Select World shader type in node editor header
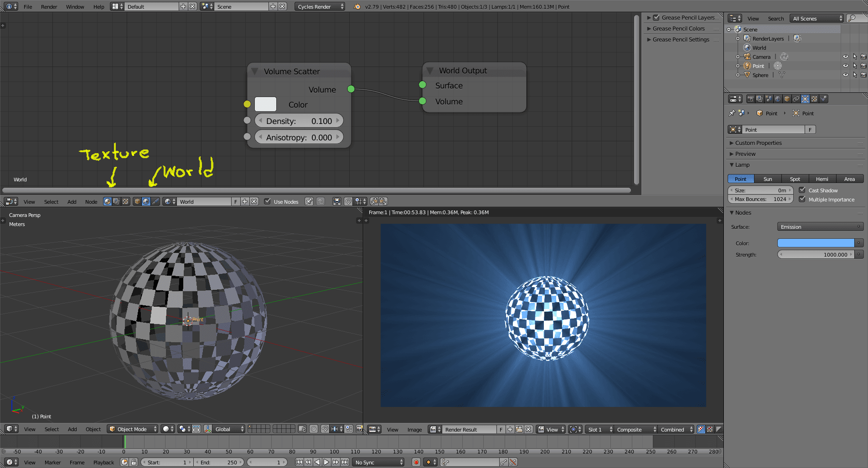Screen dimensions: 868x468 146,201
